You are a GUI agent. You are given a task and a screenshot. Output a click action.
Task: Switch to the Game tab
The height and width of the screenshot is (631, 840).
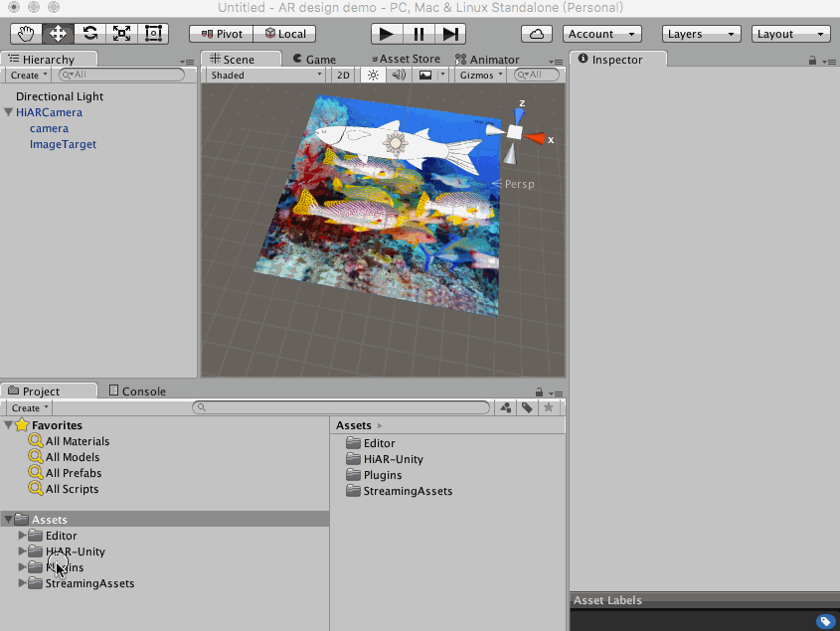click(315, 60)
